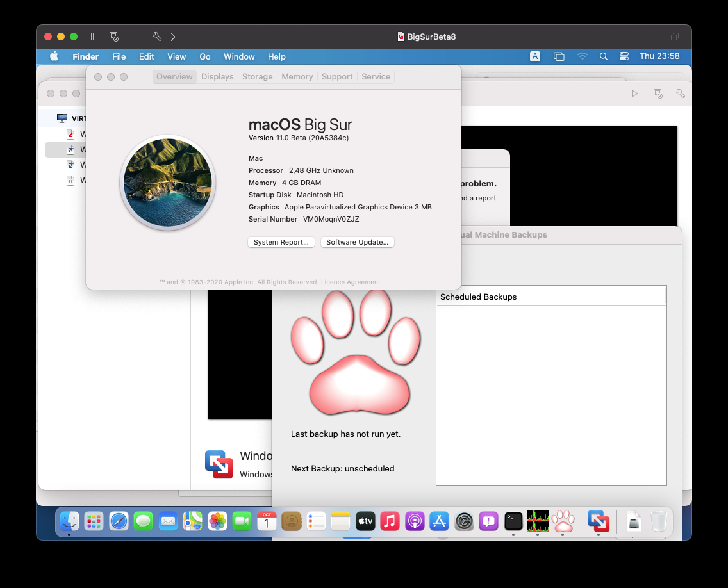Screen dimensions: 728x588
Task: Click the screen mirroring icon in menu bar
Action: pyautogui.click(x=559, y=56)
